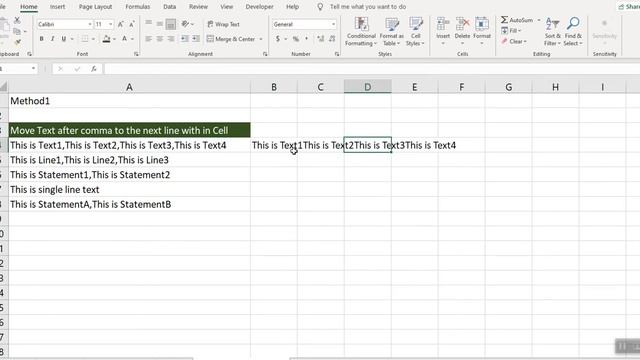
Task: Open the Fill menu
Action: click(x=511, y=31)
